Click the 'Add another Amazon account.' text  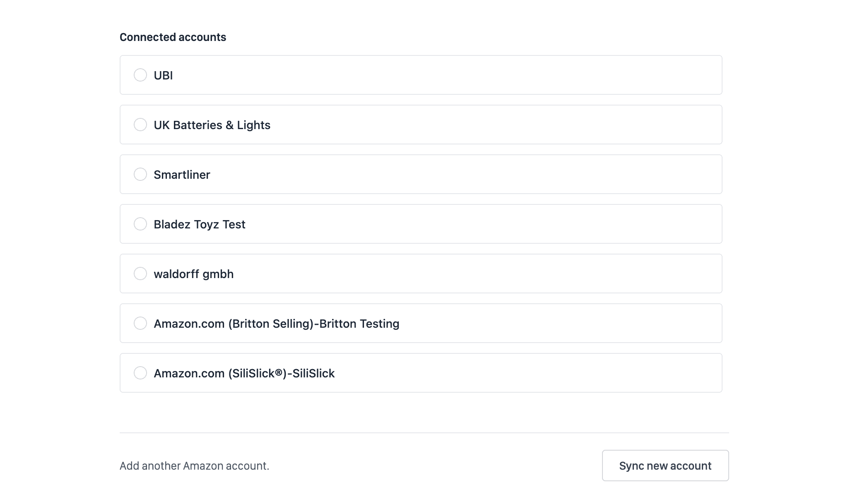coord(195,466)
